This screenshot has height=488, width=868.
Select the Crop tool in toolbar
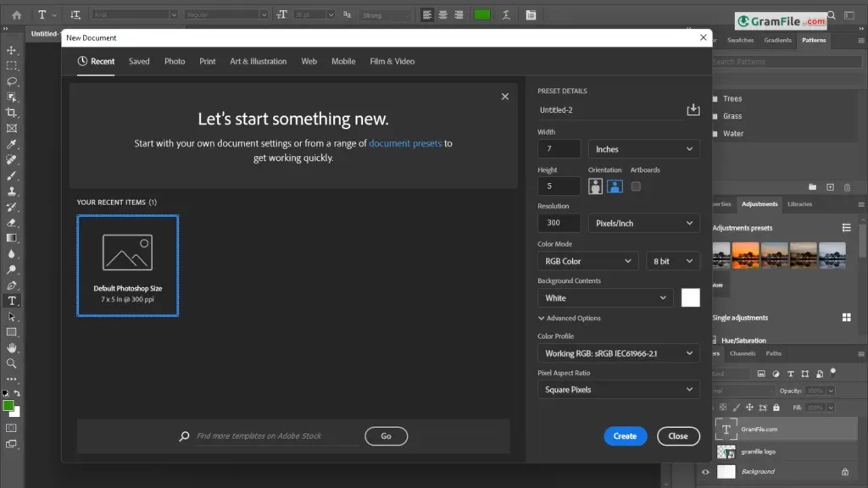pos(11,113)
